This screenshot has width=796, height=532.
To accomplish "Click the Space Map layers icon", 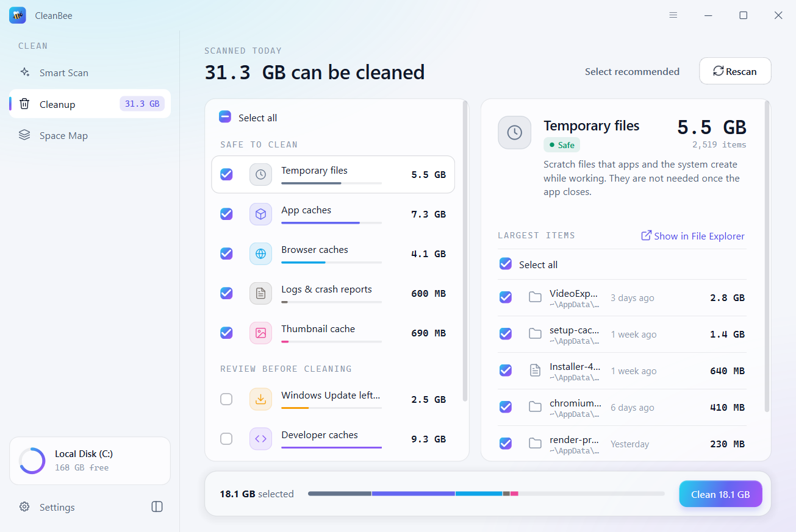I will (24, 135).
